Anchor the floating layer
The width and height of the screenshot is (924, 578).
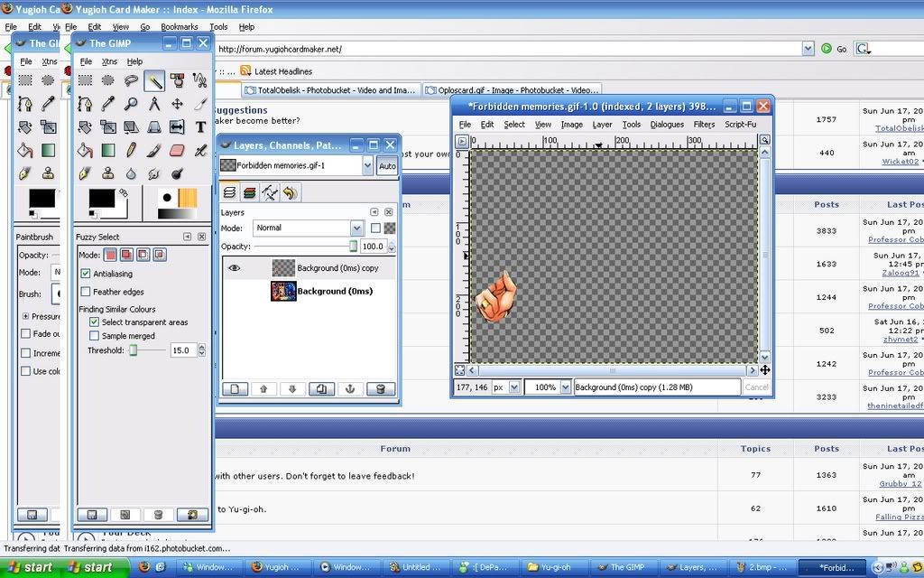click(x=350, y=388)
